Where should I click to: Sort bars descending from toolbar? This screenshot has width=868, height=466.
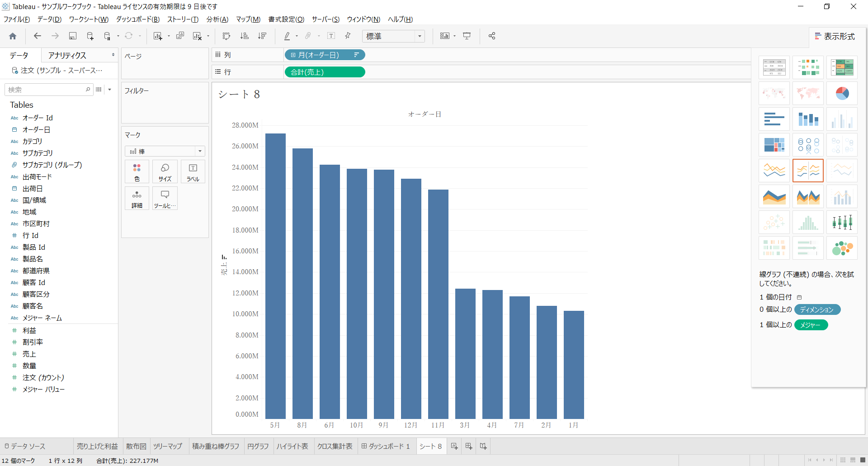[x=262, y=36]
